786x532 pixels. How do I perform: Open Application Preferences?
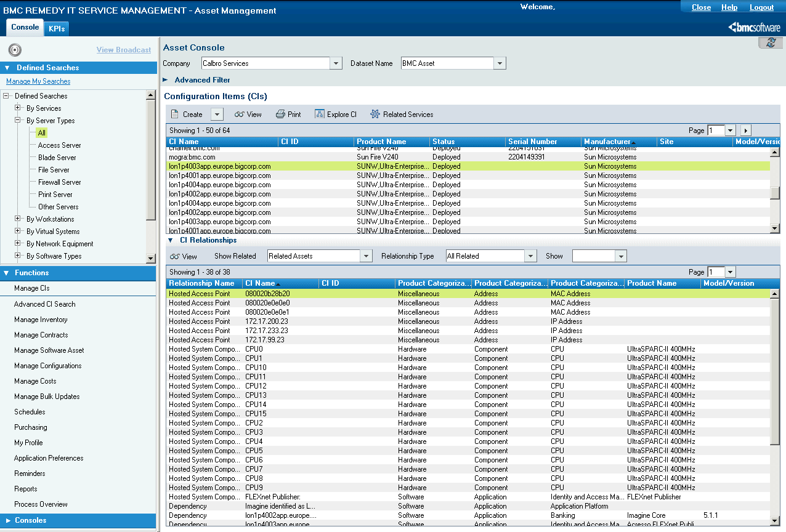pos(49,458)
